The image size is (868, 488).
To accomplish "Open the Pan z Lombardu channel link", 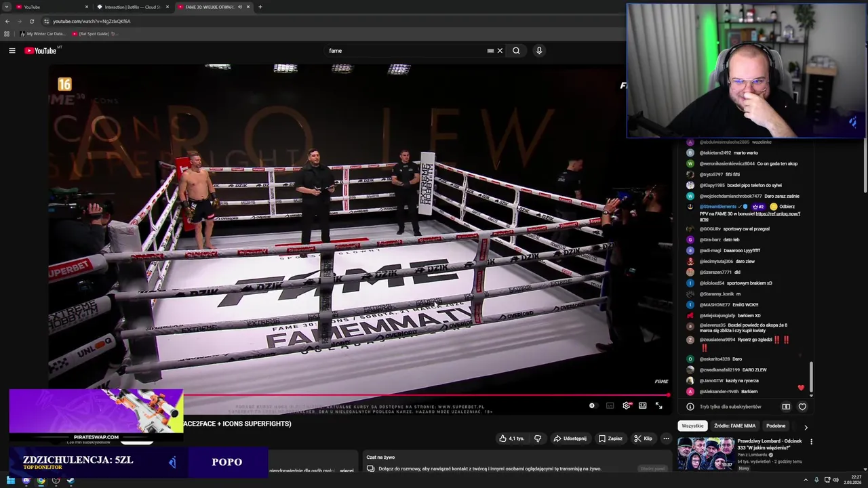I will click(x=753, y=455).
